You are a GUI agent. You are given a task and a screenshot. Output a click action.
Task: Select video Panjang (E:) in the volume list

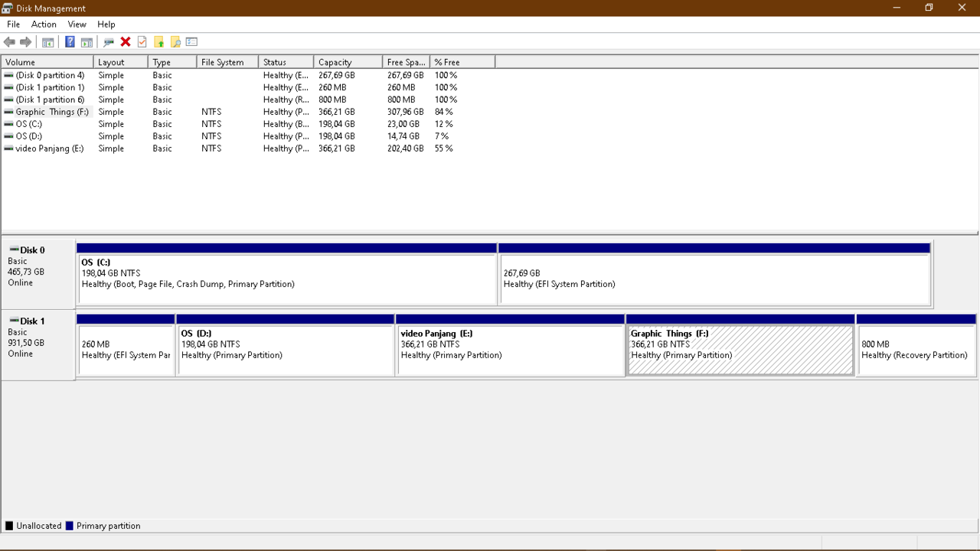[x=49, y=148]
